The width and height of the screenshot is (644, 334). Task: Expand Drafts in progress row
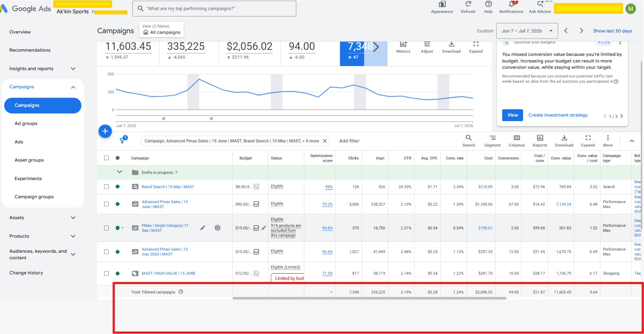tap(120, 172)
